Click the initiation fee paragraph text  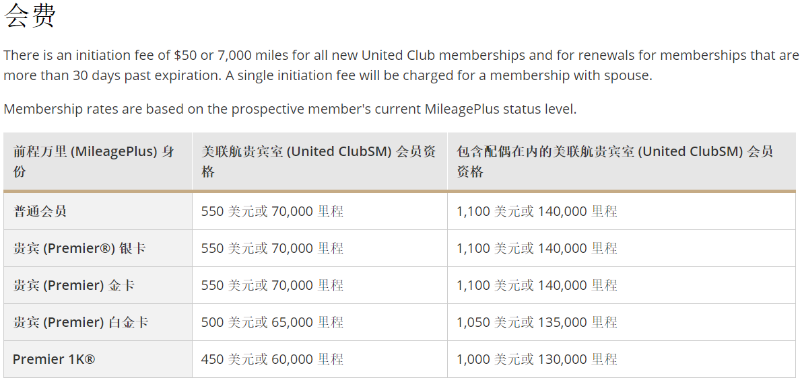(x=400, y=65)
